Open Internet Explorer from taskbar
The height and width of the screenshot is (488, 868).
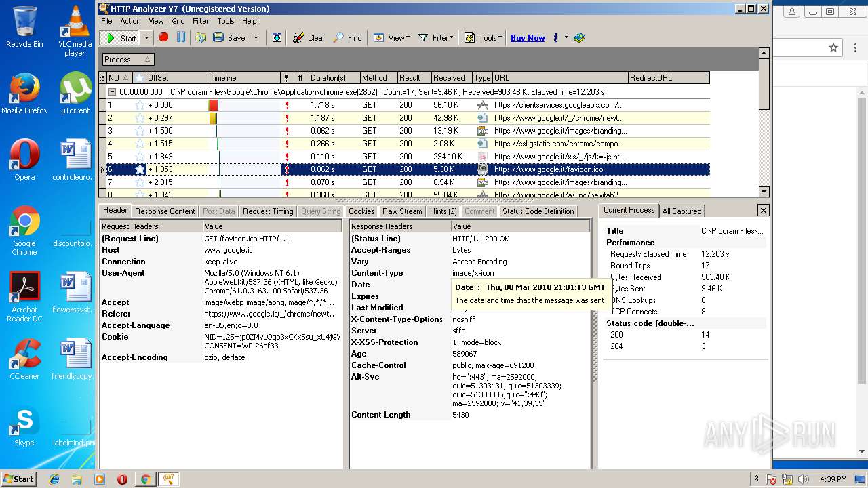(54, 479)
